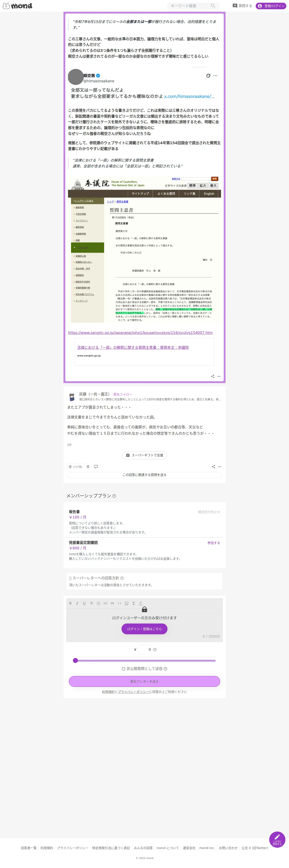
Task: Open 利用規約 link under send button
Action: pos(108,692)
